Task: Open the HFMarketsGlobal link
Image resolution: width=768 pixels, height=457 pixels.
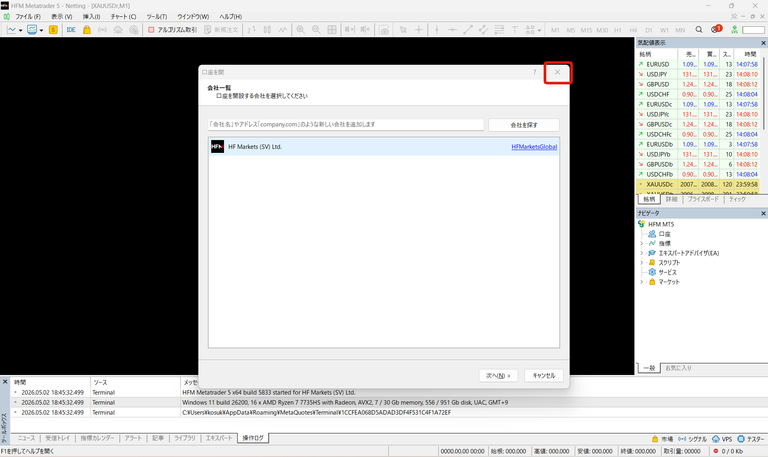Action: coord(534,147)
